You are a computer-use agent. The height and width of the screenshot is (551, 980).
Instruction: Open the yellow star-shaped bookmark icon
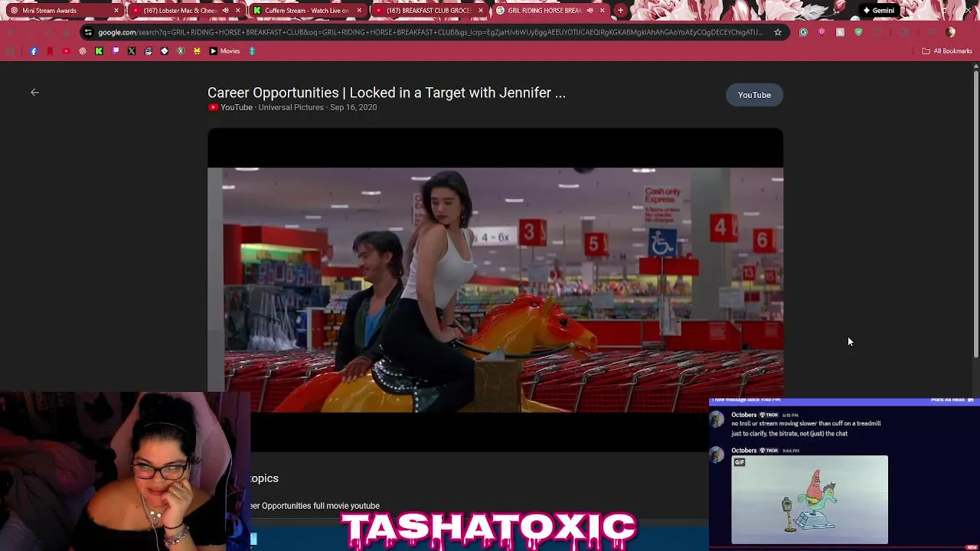coord(197,51)
